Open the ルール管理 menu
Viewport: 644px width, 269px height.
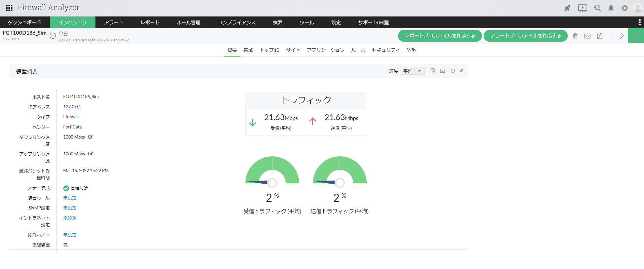coord(188,23)
